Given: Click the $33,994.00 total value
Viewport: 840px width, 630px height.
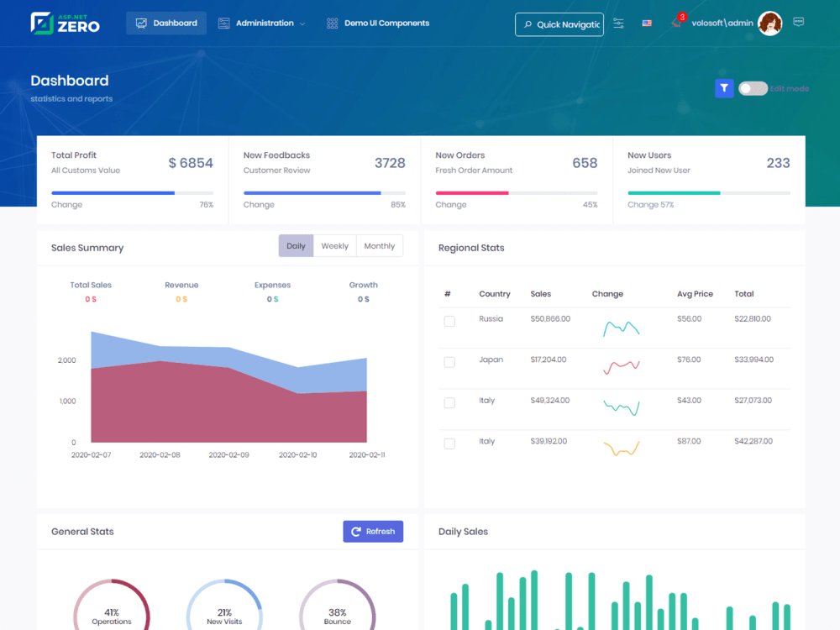Looking at the screenshot, I should [x=753, y=360].
